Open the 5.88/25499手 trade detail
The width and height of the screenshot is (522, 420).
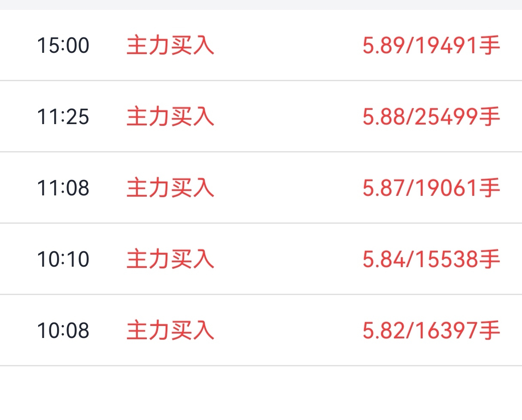pyautogui.click(x=431, y=117)
